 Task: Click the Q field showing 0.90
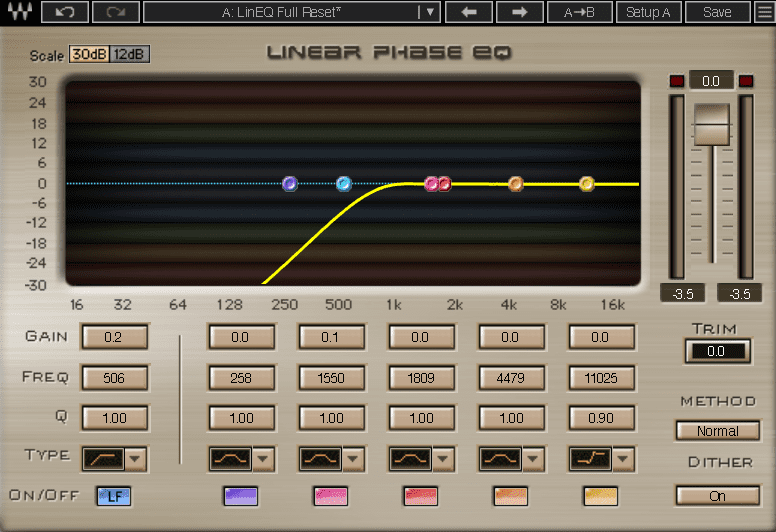click(x=601, y=418)
